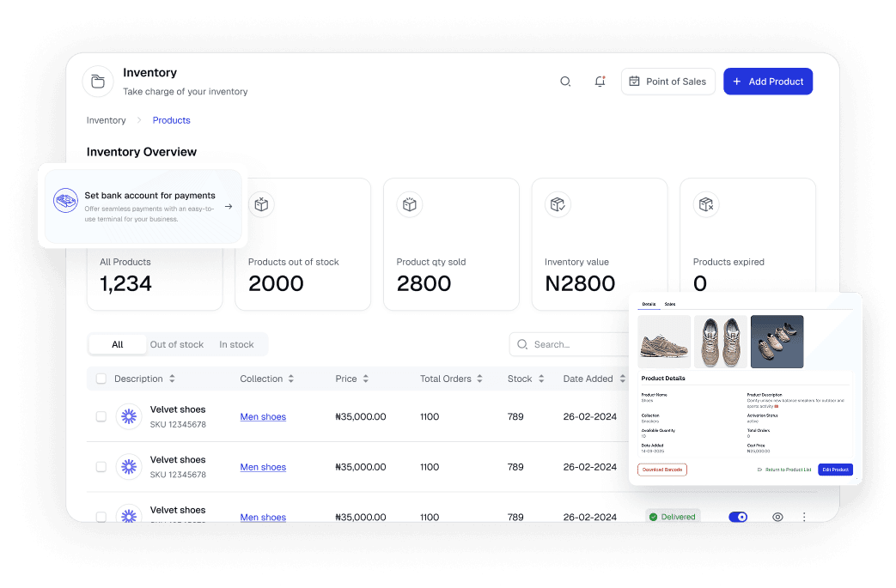This screenshot has height=588, width=896.
Task: Switch off the blue toggle beside Delivered
Action: (738, 517)
